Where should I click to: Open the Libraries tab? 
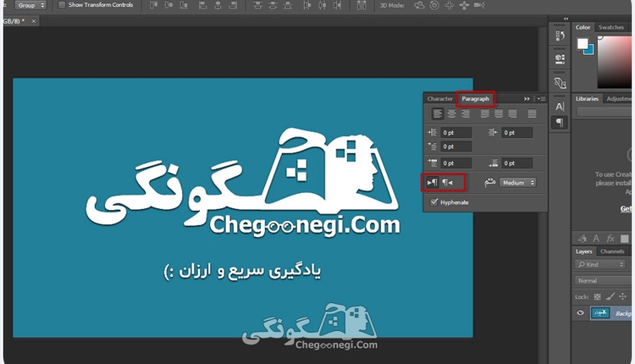pyautogui.click(x=587, y=99)
